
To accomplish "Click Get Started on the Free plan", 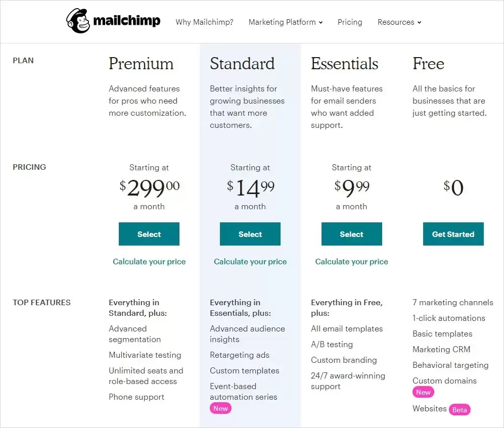I will coord(453,234).
